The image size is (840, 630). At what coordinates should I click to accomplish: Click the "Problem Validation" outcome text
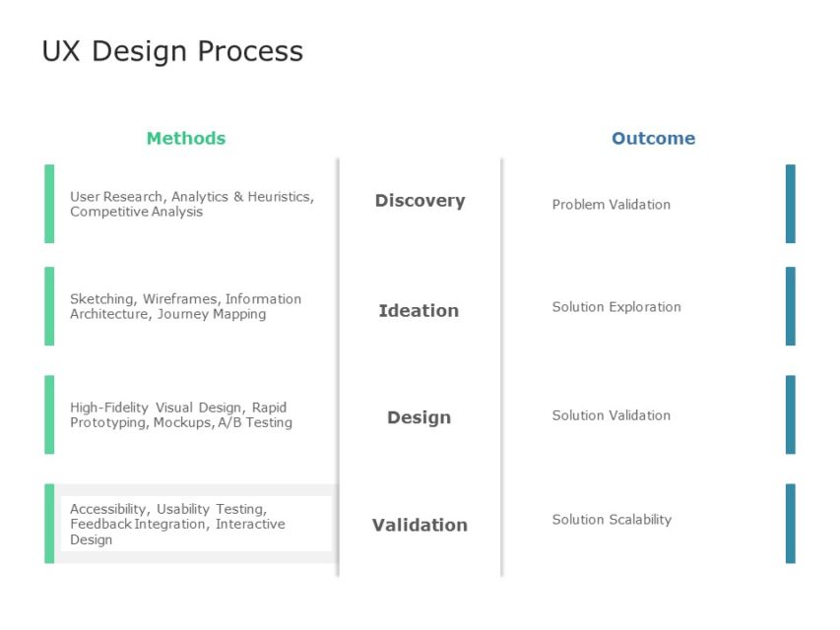[x=611, y=205]
